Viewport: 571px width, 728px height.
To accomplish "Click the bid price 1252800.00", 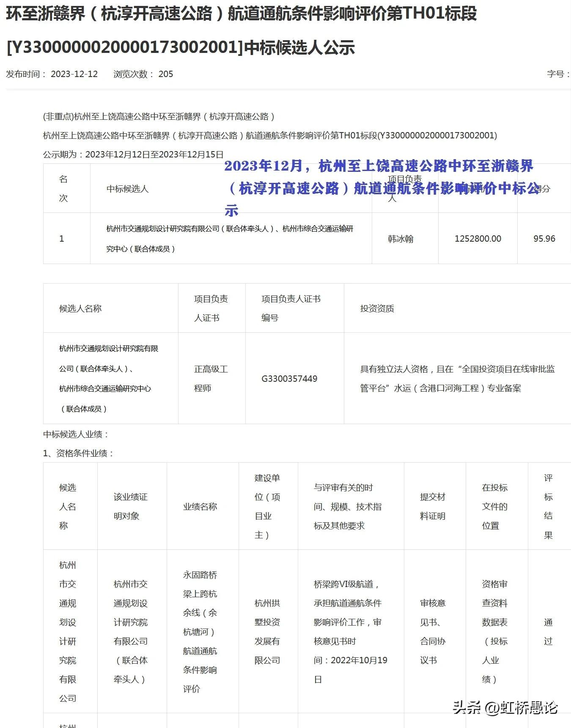I will 478,239.
